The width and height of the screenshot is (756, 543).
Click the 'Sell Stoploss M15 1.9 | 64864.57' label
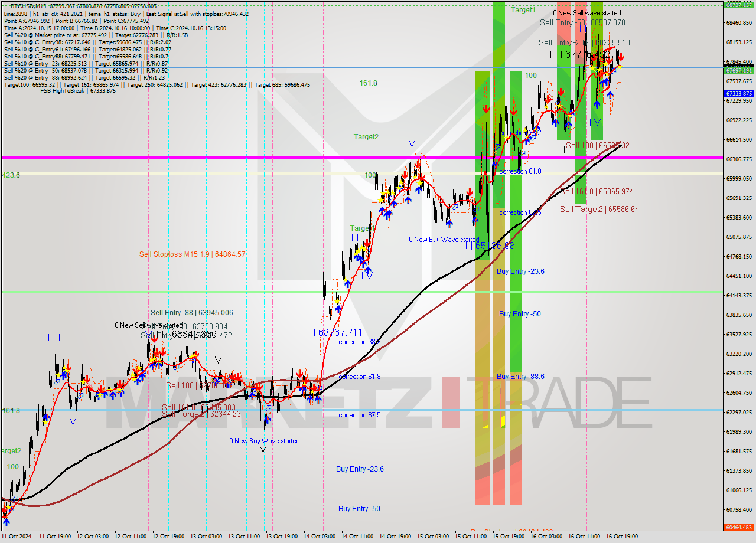tap(193, 254)
